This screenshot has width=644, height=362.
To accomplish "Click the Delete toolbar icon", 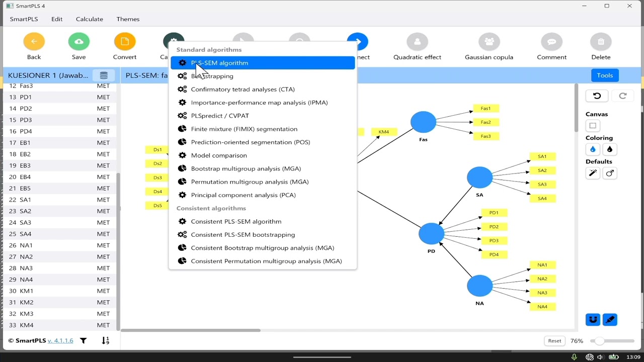I will coord(601,42).
